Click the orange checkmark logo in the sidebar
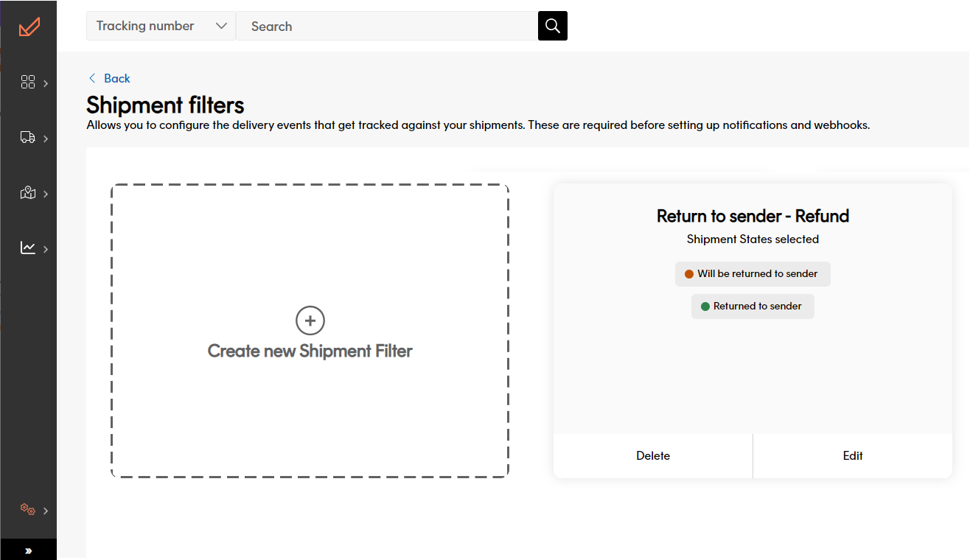 (29, 27)
